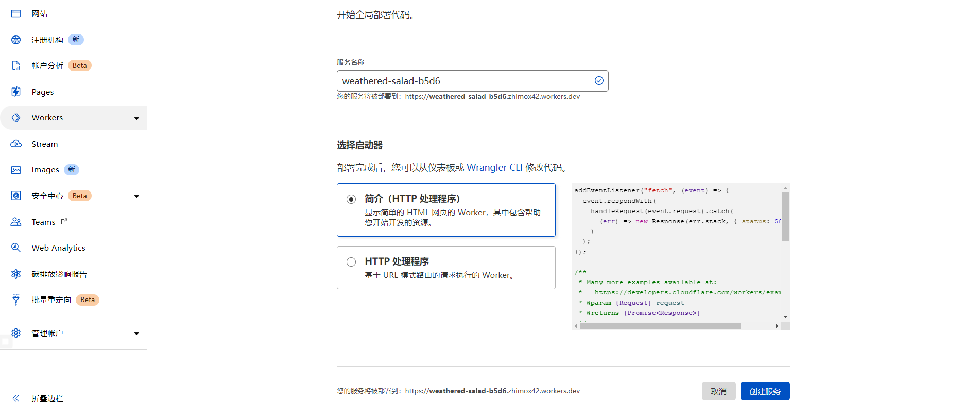Click the code preview horizontal scrollbar
Screen dimensions: 980x404
tap(660, 326)
